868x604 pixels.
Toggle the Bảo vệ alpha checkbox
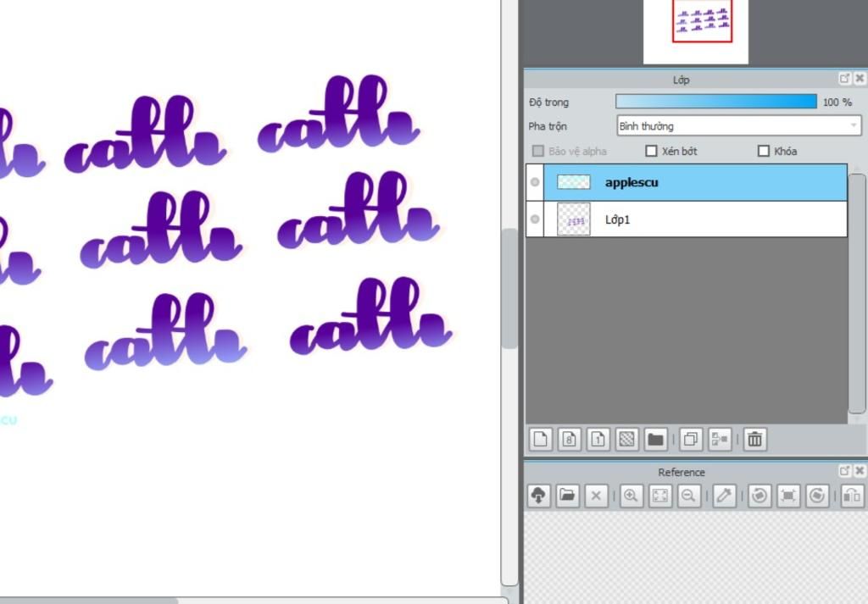coord(537,151)
